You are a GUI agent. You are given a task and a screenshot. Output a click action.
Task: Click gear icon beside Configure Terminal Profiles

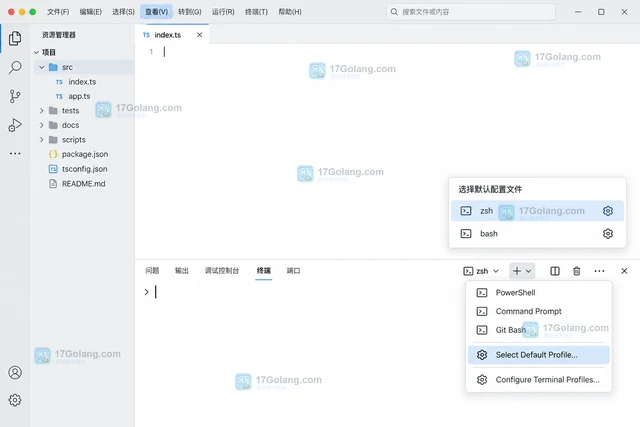tap(482, 380)
